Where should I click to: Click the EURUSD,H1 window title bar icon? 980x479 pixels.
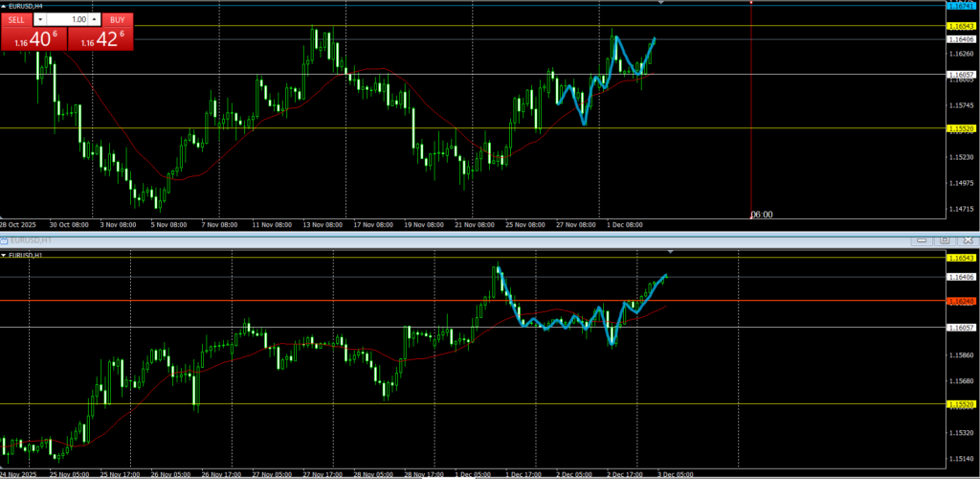pyautogui.click(x=5, y=239)
